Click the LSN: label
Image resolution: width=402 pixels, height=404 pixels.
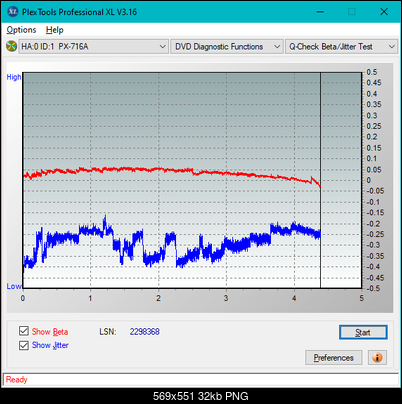(108, 332)
